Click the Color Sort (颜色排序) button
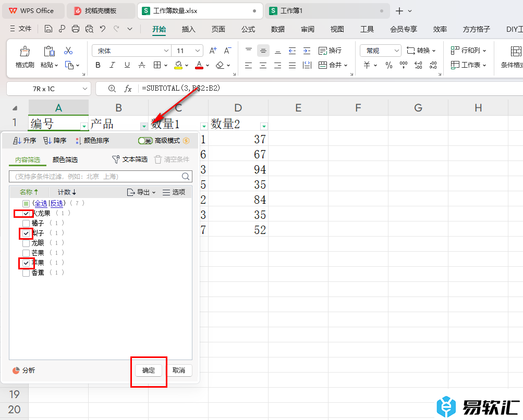The width and height of the screenshot is (523, 420). point(92,141)
